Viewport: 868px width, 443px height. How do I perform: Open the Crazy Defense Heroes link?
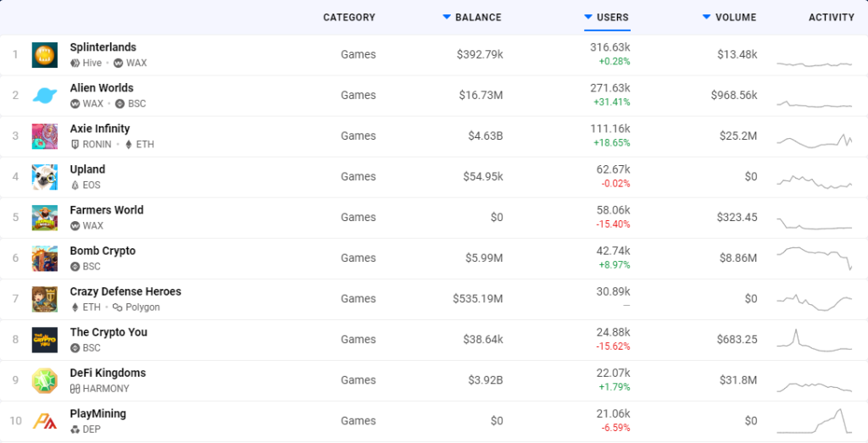point(125,291)
